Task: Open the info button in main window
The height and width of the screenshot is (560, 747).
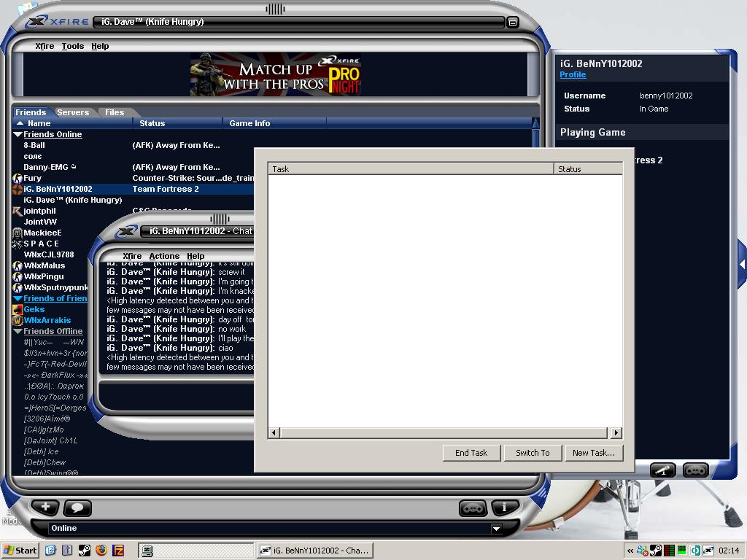Action: click(x=505, y=507)
